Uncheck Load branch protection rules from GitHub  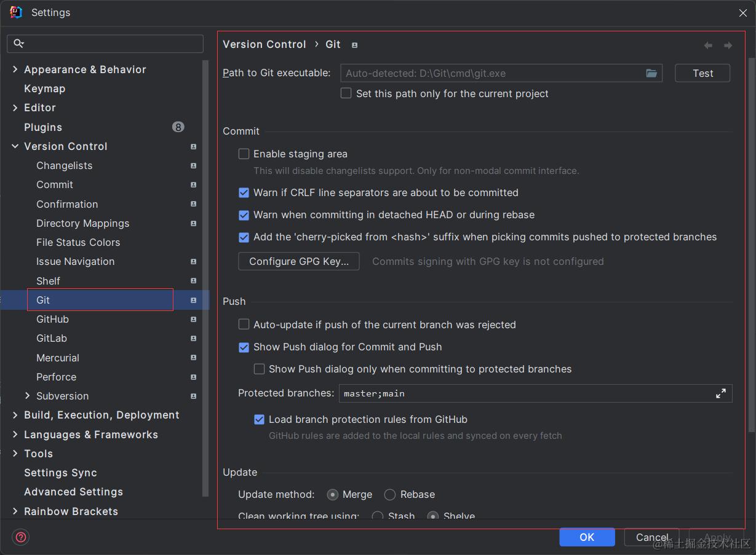click(259, 419)
